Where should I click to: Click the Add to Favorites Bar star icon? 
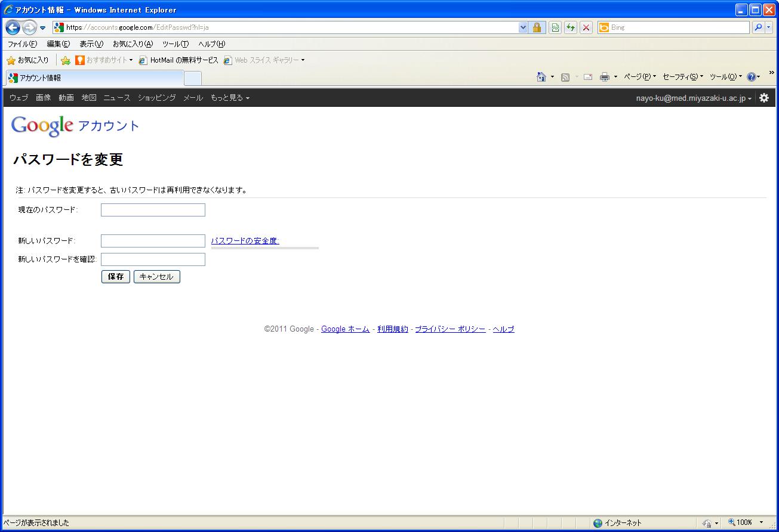[x=66, y=60]
